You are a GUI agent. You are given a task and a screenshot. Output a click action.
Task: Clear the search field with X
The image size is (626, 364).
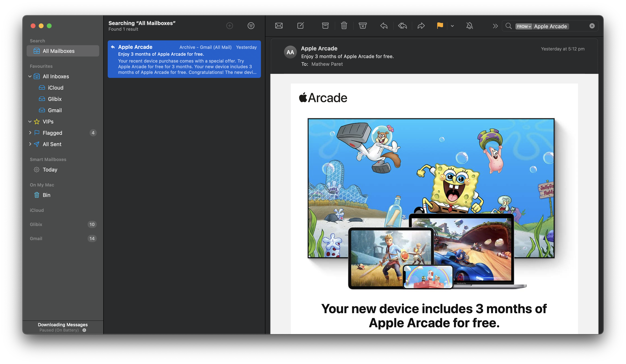pyautogui.click(x=592, y=26)
